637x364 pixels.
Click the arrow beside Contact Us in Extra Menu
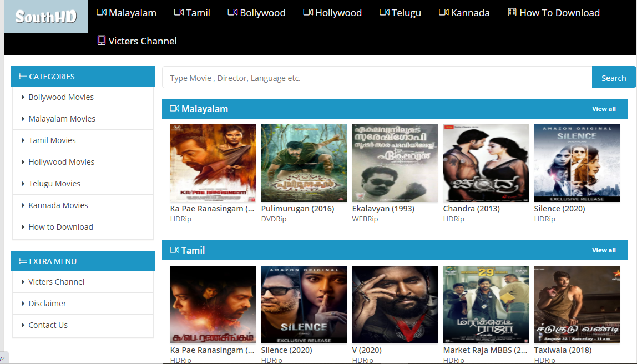point(23,325)
